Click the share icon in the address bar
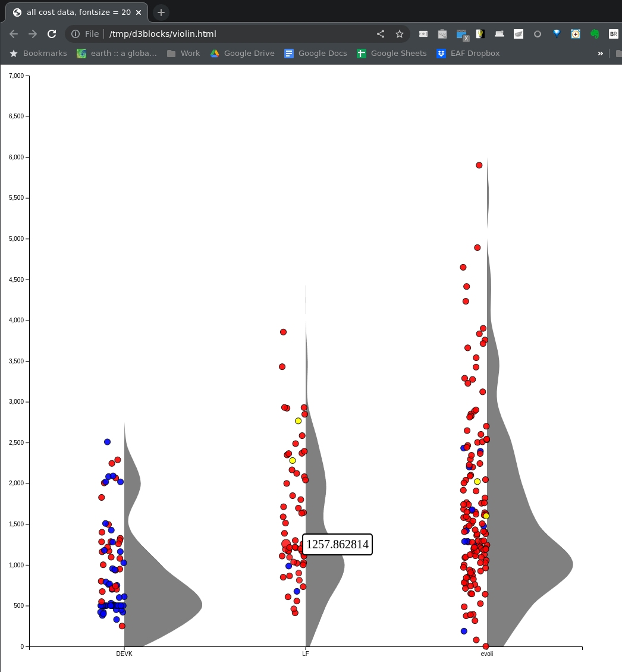 click(x=381, y=34)
